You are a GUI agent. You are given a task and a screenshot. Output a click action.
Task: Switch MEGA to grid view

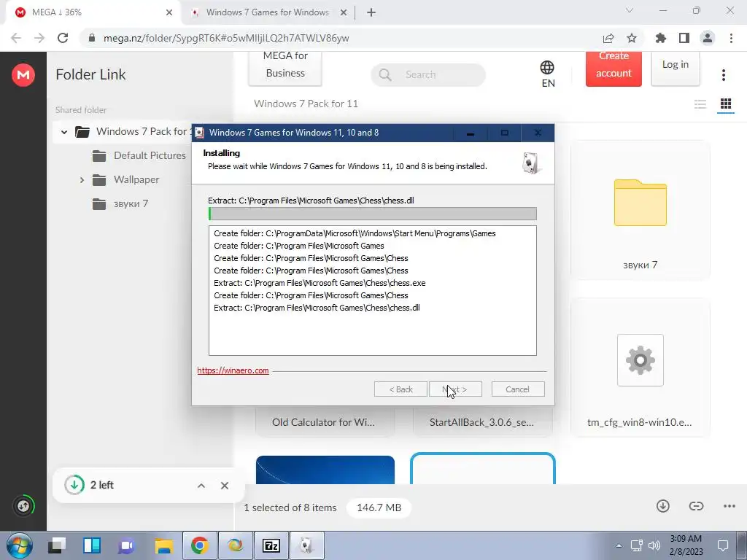point(726,104)
